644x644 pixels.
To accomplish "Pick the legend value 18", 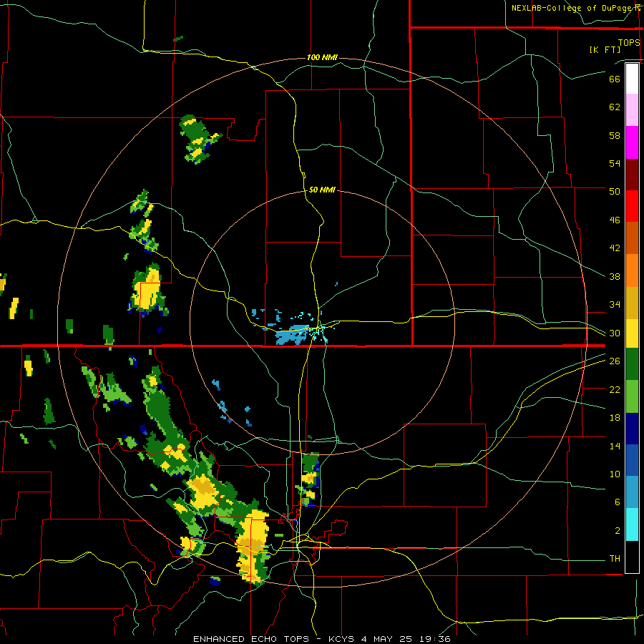I will click(615, 418).
